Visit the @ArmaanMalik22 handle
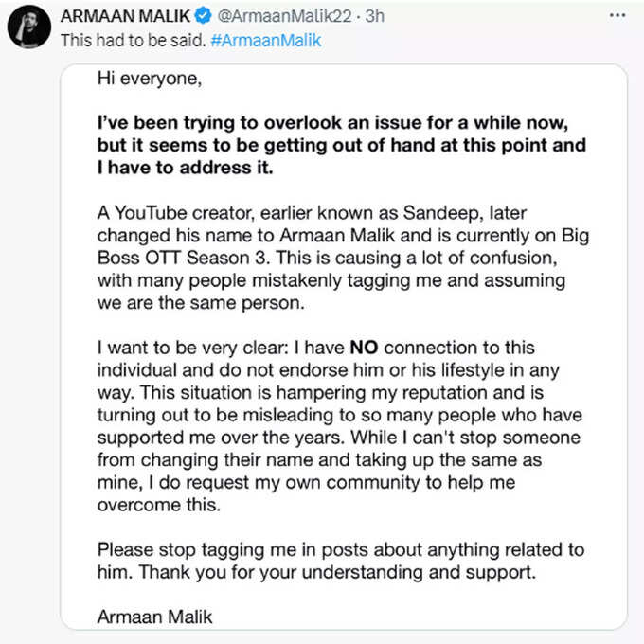This screenshot has width=644, height=644. click(284, 16)
